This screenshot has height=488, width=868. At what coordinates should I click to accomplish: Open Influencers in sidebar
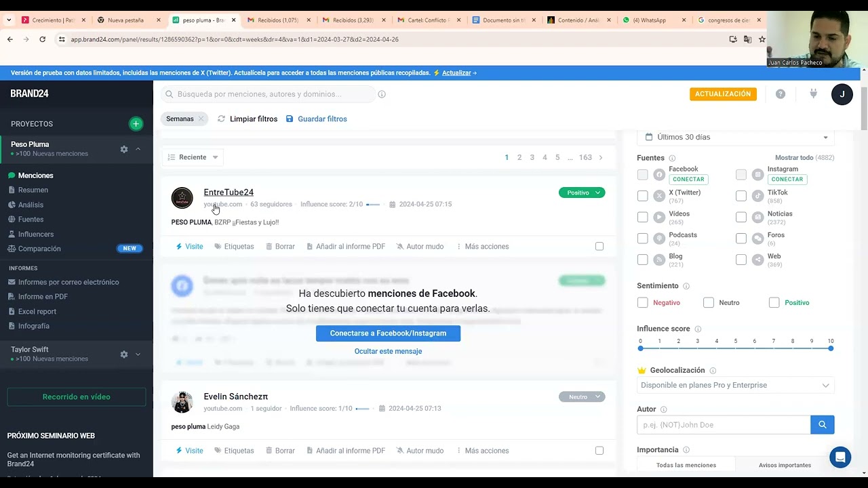click(x=36, y=234)
